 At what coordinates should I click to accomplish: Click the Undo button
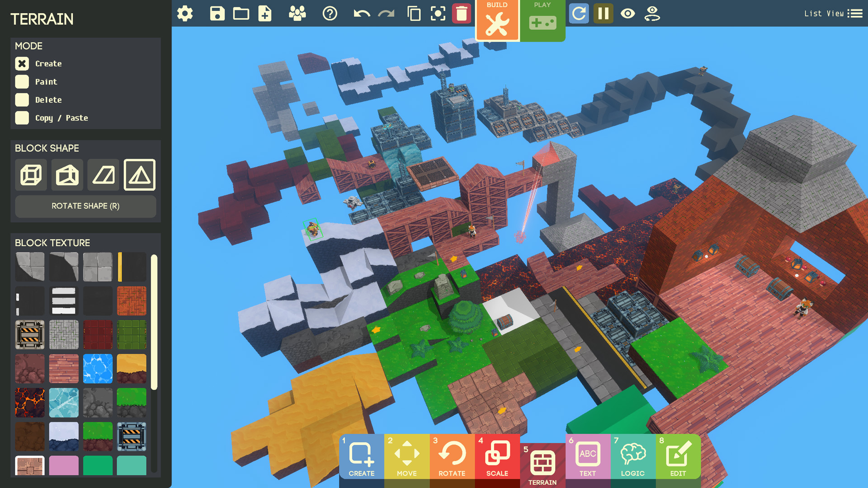coord(361,13)
